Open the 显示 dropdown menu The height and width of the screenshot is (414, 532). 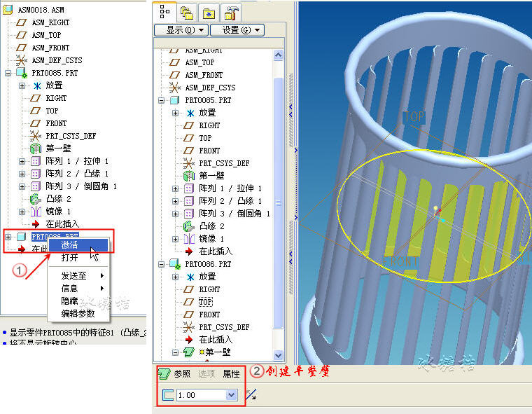coord(181,30)
